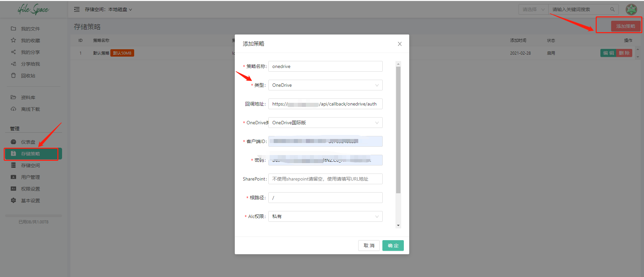Image resolution: width=644 pixels, height=277 pixels.
Task: Open 存储空间 本地磁盘 selector
Action: tap(108, 9)
